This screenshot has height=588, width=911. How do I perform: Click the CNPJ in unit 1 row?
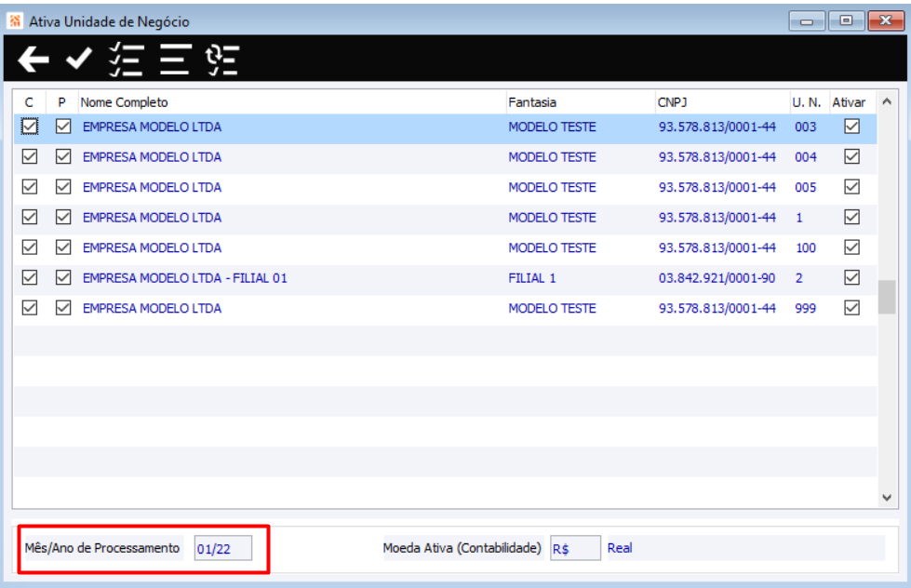[x=717, y=218]
